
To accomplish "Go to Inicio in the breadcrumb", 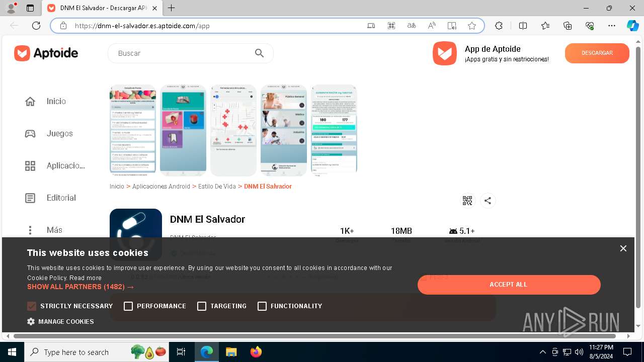I will tap(117, 187).
